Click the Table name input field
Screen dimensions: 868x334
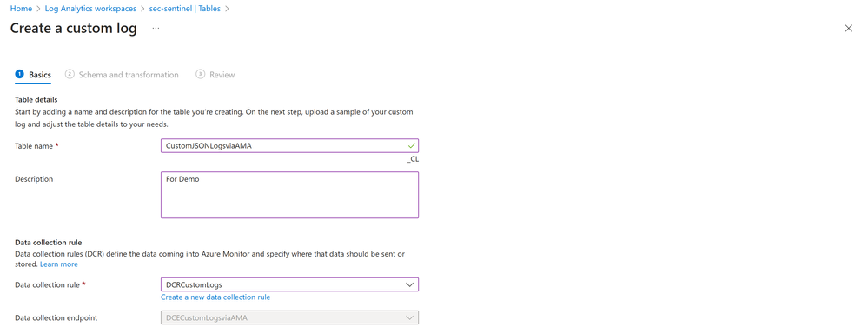[289, 145]
